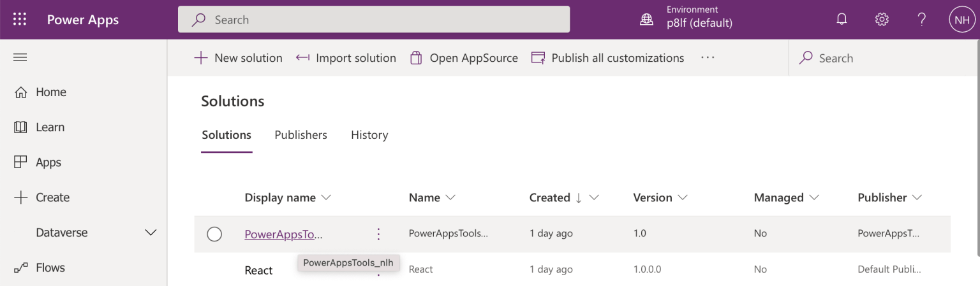Image resolution: width=980 pixels, height=286 pixels.
Task: Click the New solution button
Action: 238,58
